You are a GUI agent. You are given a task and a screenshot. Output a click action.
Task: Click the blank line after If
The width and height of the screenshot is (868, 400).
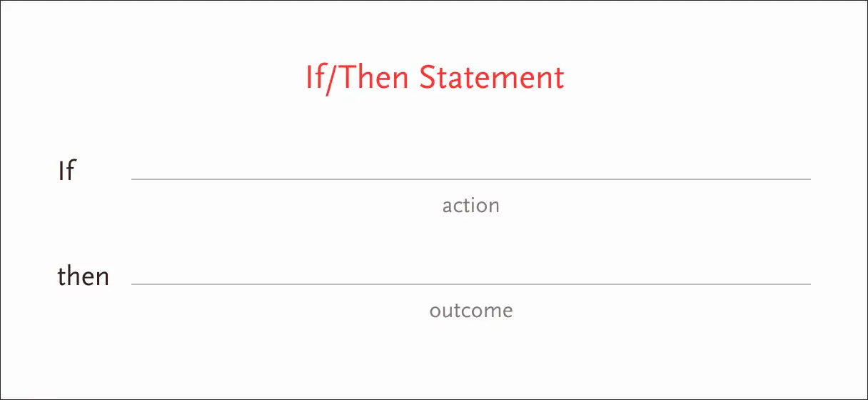(471, 179)
